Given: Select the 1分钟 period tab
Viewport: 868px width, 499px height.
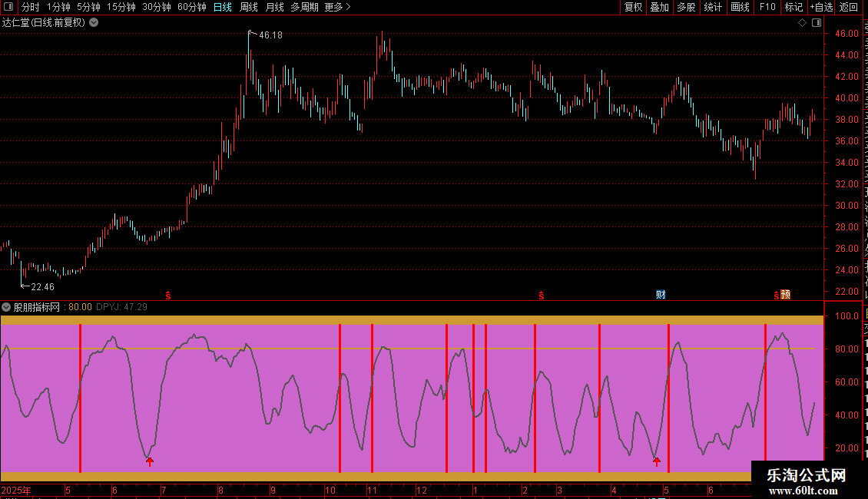Looking at the screenshot, I should tap(58, 7).
